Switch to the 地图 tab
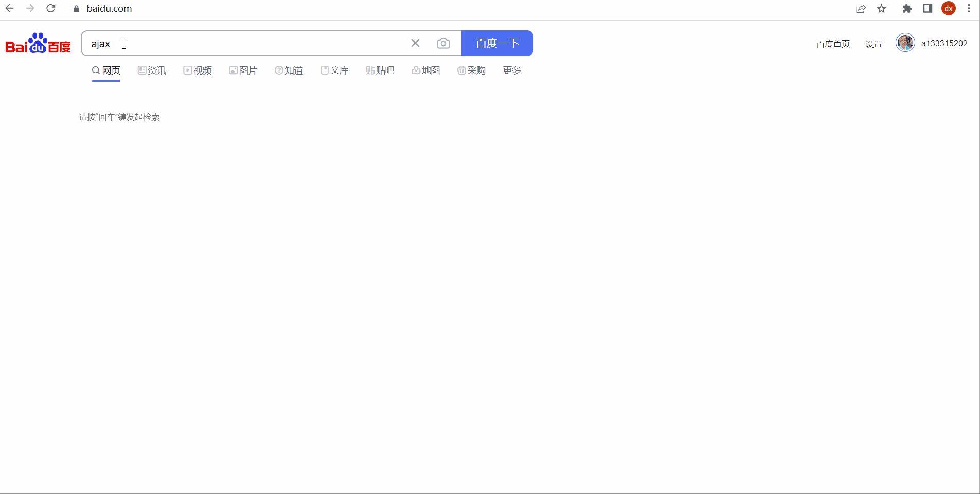This screenshot has width=980, height=494. coord(425,70)
